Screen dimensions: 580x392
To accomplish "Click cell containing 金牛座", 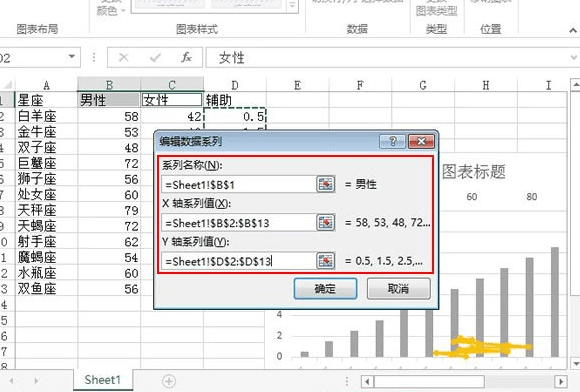I will click(x=46, y=132).
